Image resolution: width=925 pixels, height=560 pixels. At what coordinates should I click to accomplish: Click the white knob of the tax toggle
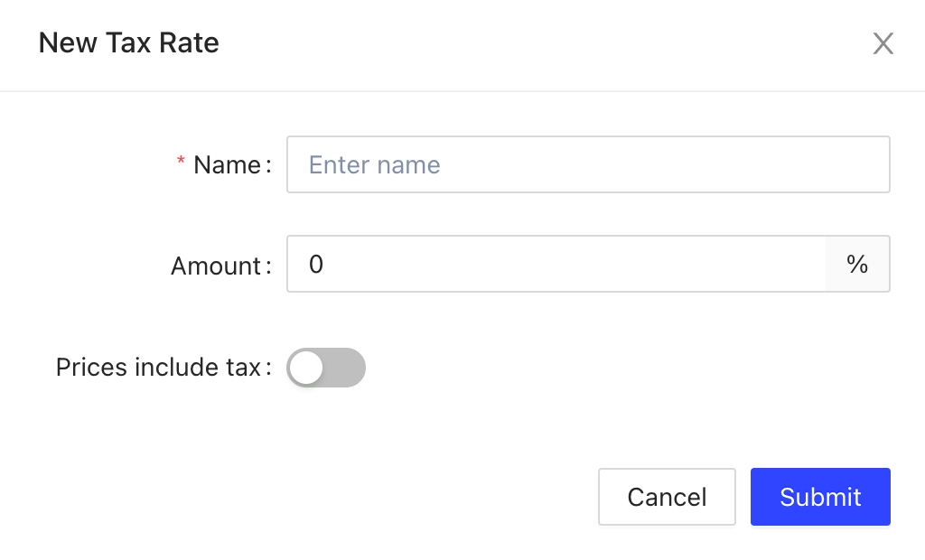pyautogui.click(x=307, y=368)
